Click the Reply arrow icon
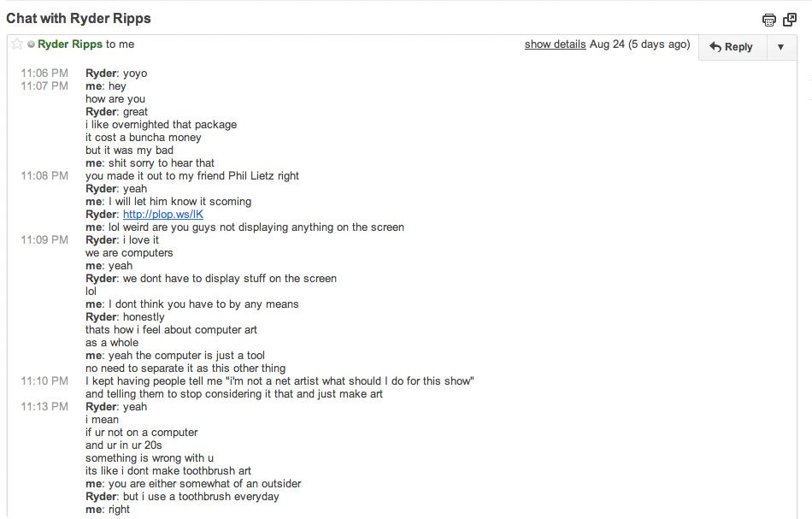The width and height of the screenshot is (812, 519). pyautogui.click(x=715, y=47)
